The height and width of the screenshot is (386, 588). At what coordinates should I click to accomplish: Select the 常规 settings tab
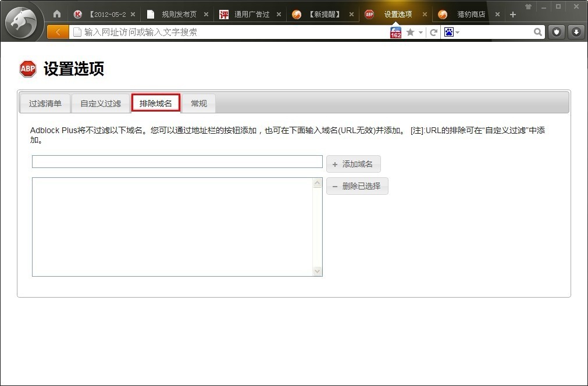tap(199, 103)
